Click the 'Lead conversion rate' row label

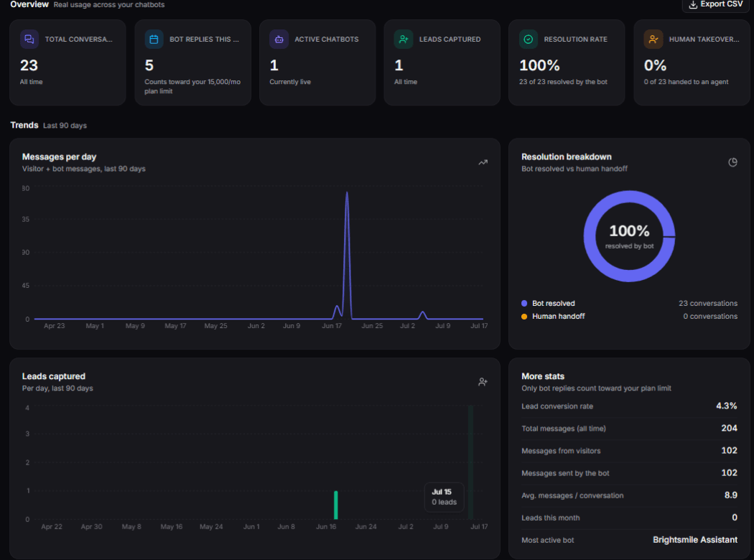click(x=557, y=406)
